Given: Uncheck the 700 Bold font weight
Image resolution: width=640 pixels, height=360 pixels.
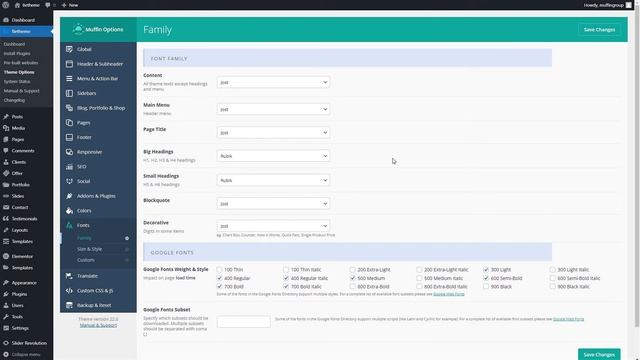Looking at the screenshot, I should point(219,287).
